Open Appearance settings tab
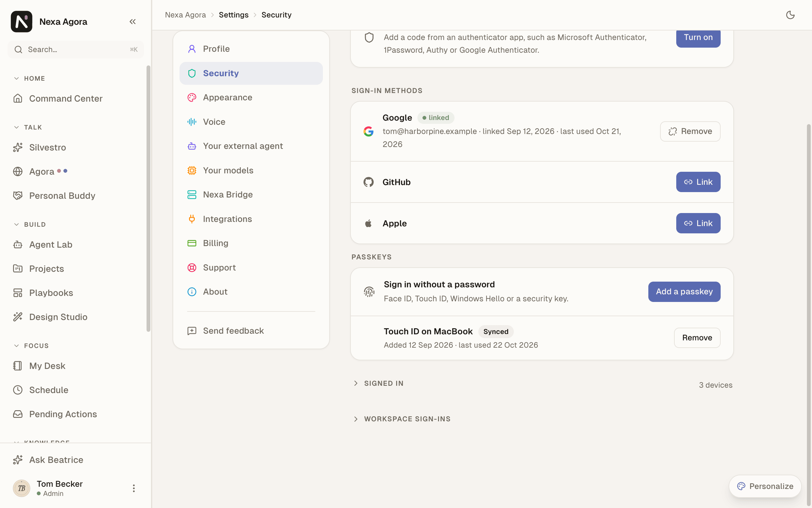 click(251, 97)
